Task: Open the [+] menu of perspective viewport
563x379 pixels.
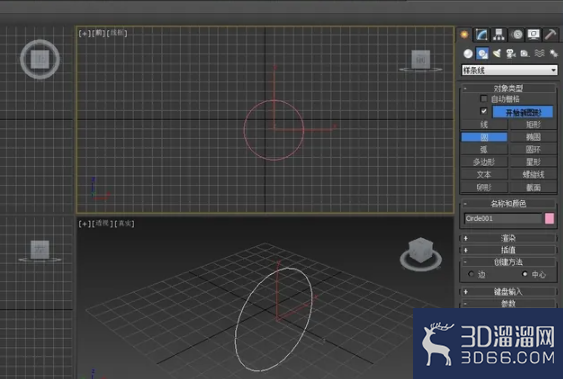Action: [x=85, y=224]
